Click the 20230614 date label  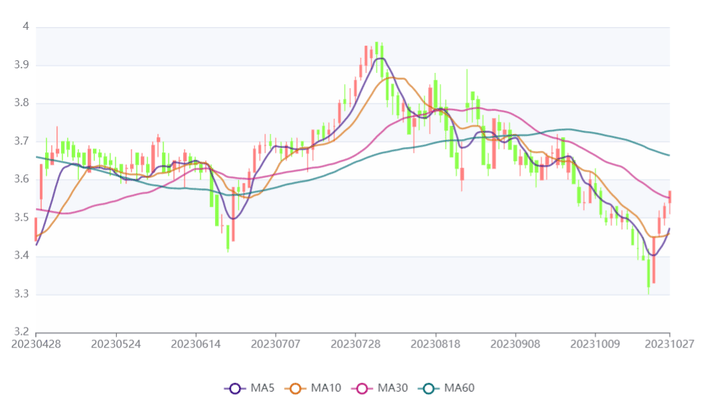(x=196, y=344)
